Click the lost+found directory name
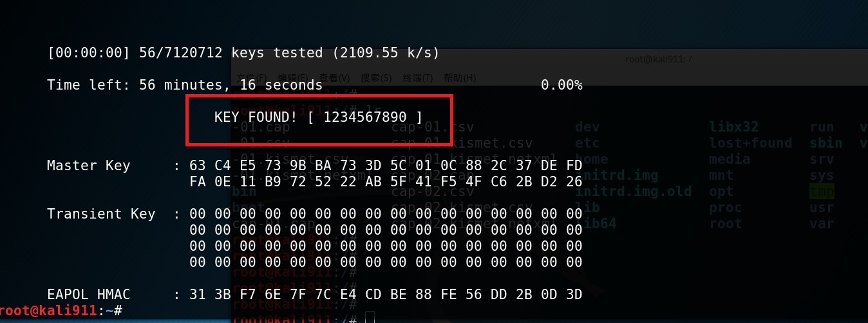Screen dimensions: 868x323 pyautogui.click(x=750, y=143)
